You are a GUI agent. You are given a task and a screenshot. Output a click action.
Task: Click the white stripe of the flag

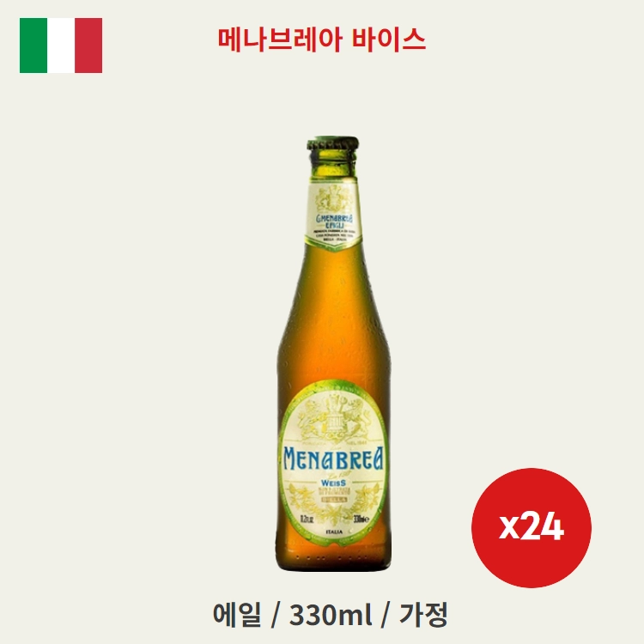(61, 46)
